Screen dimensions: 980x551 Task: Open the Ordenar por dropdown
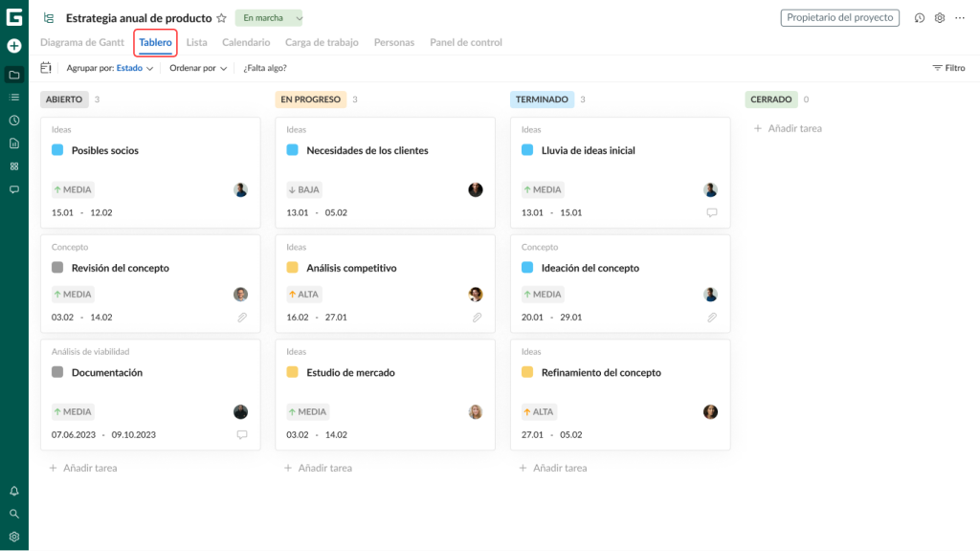coord(198,68)
